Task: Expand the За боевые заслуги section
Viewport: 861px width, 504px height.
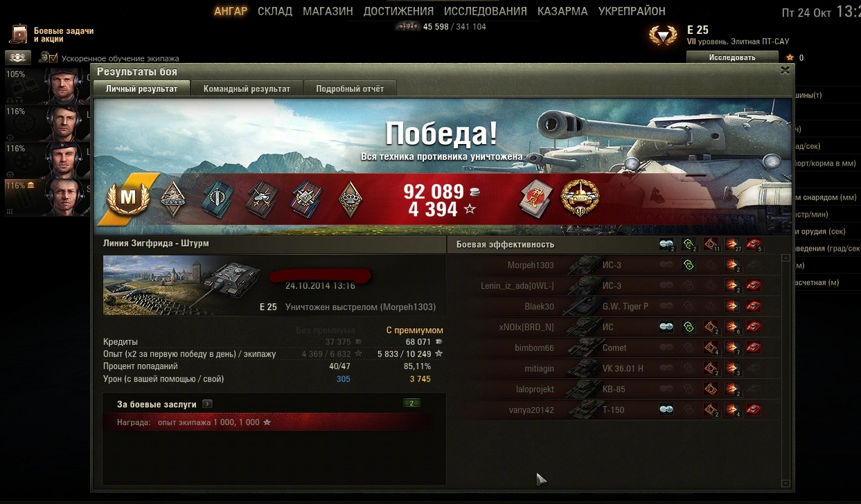Action: (x=207, y=404)
